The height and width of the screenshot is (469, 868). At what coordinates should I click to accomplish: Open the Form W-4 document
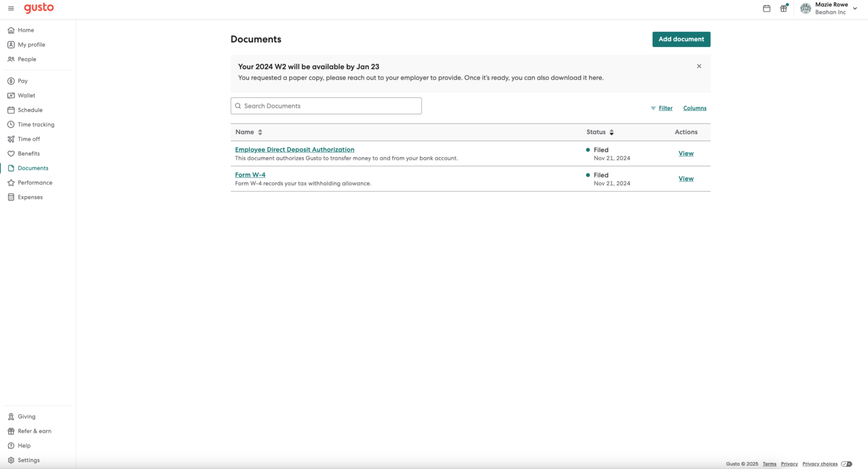[250, 175]
